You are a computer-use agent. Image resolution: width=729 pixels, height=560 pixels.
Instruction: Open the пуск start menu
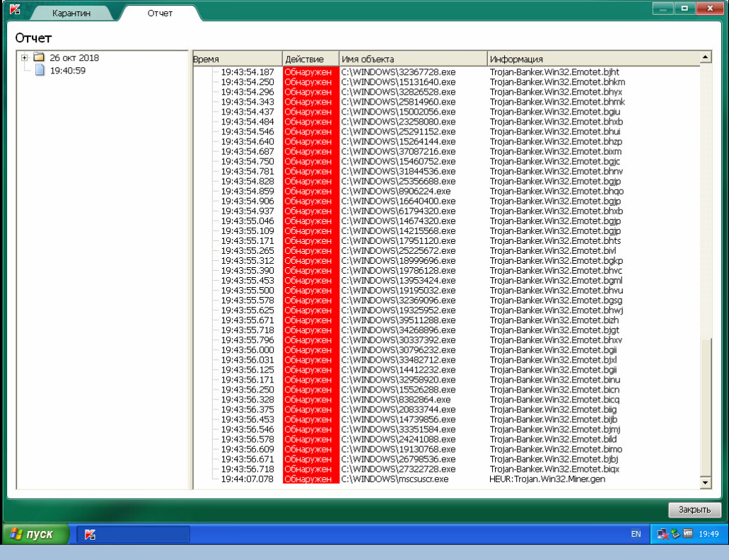[x=35, y=535]
